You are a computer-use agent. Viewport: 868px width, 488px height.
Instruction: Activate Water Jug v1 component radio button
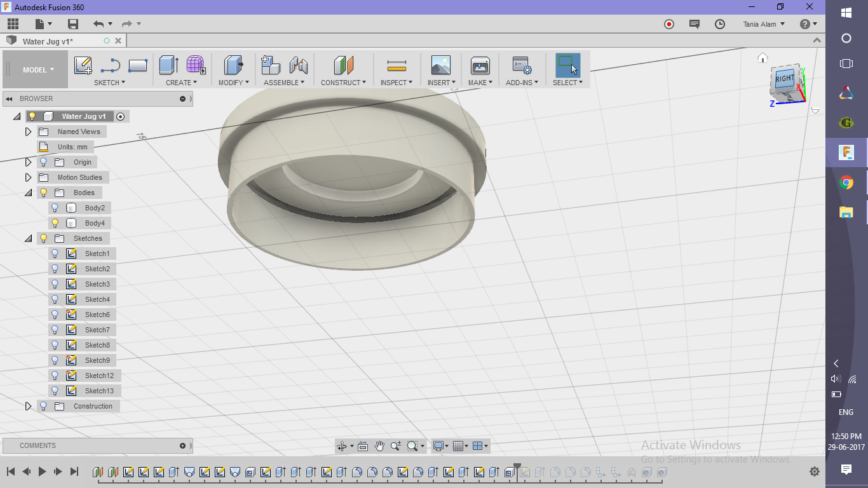[121, 116]
